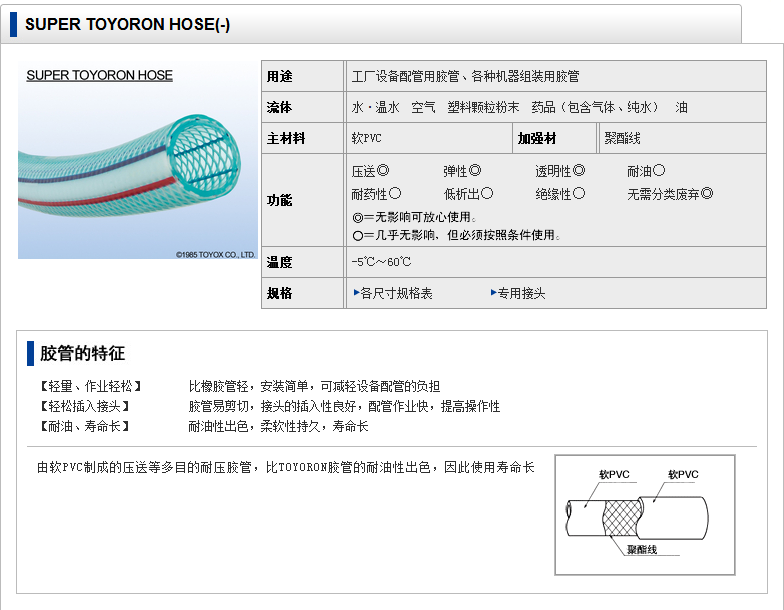This screenshot has height=610, width=784.
Task: Click the -5℃~60℃ temperature value
Action: click(381, 262)
